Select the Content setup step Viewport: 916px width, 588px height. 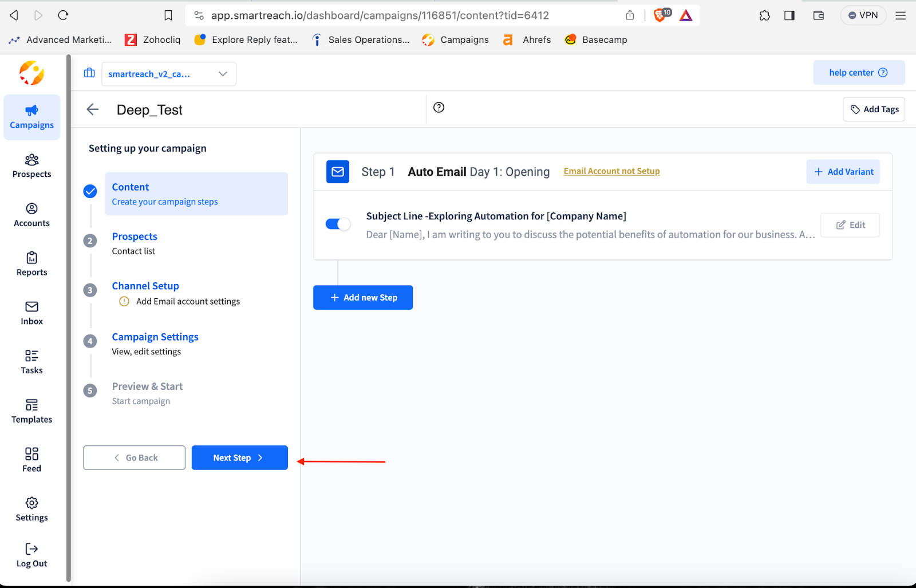click(196, 194)
